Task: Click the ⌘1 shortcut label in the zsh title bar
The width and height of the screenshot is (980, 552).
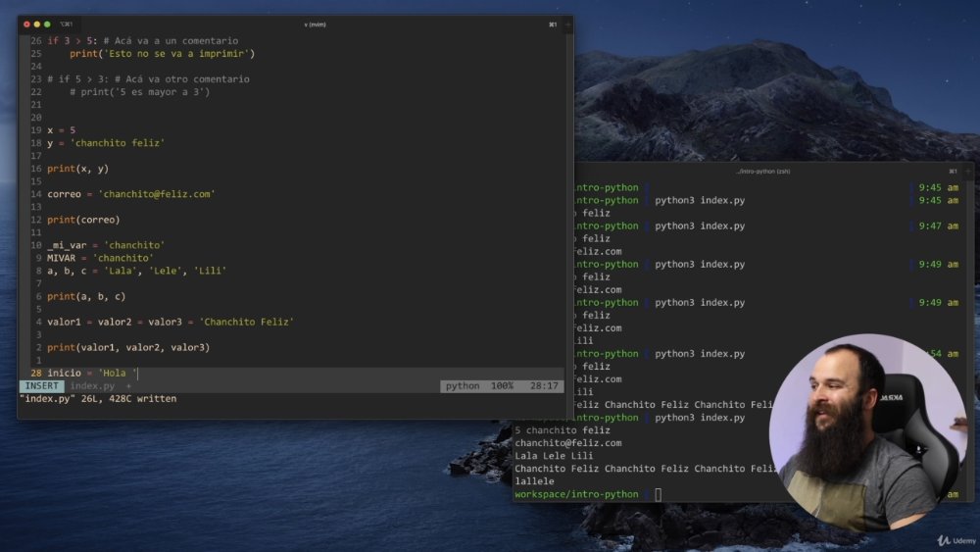Action: click(953, 172)
